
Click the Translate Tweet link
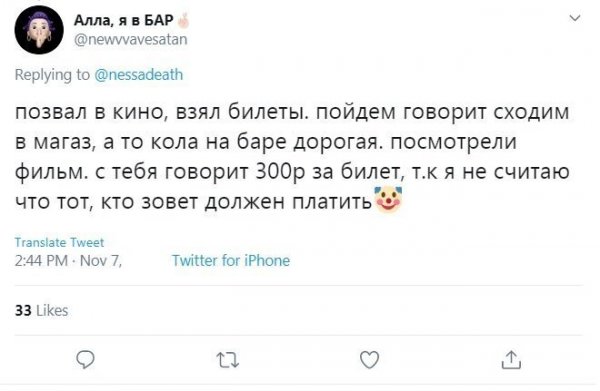tap(59, 242)
